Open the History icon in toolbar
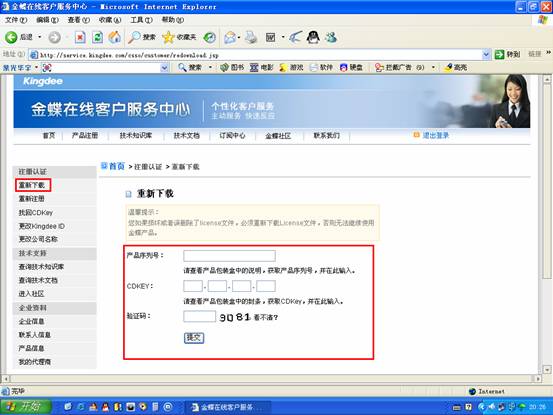The width and height of the screenshot is (553, 415). (x=210, y=37)
